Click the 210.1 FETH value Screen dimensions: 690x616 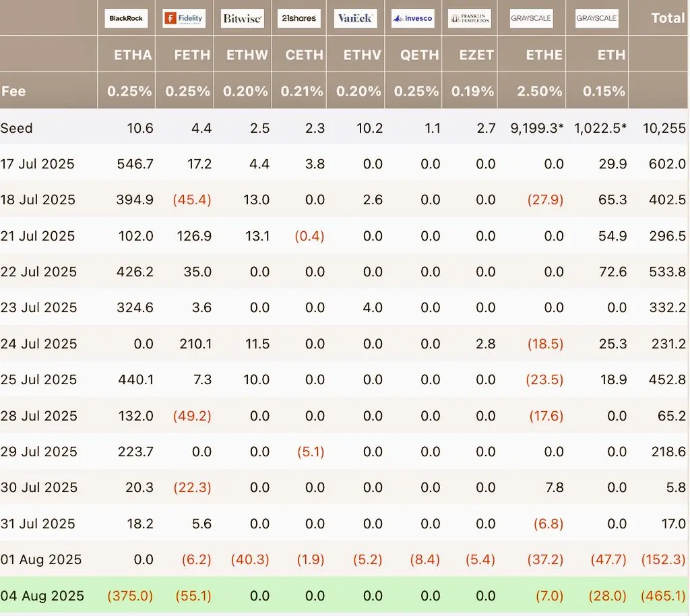coord(195,343)
